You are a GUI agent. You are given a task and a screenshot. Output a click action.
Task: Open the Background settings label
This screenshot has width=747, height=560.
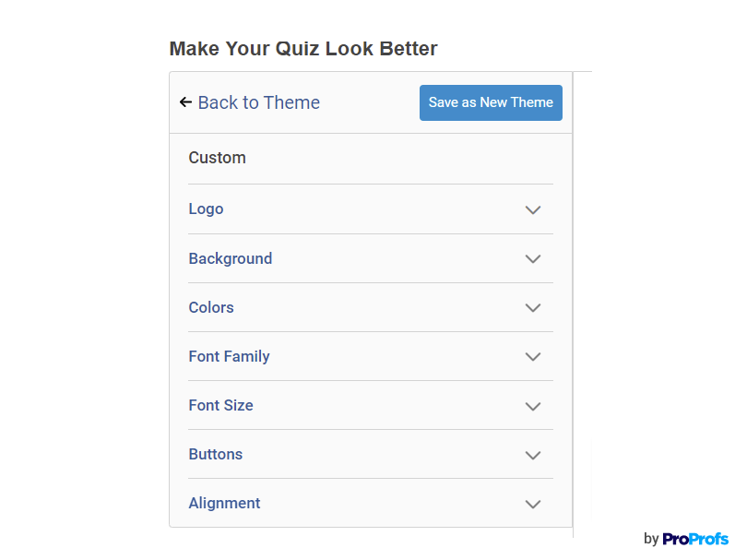230,258
